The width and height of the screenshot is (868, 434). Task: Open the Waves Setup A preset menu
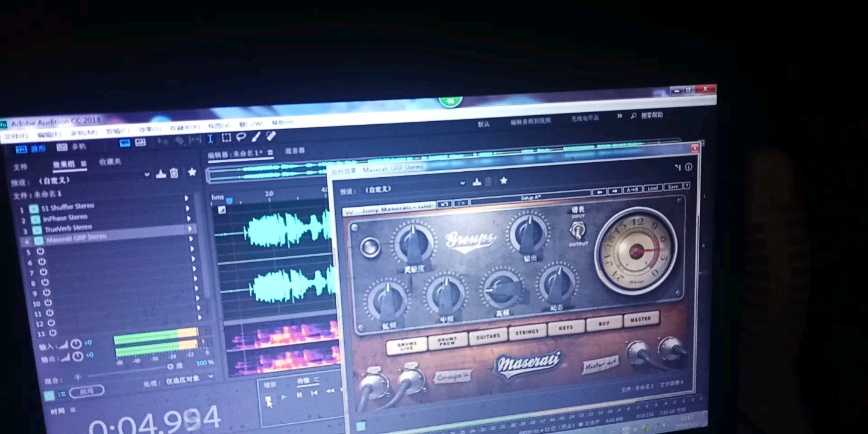pos(530,197)
